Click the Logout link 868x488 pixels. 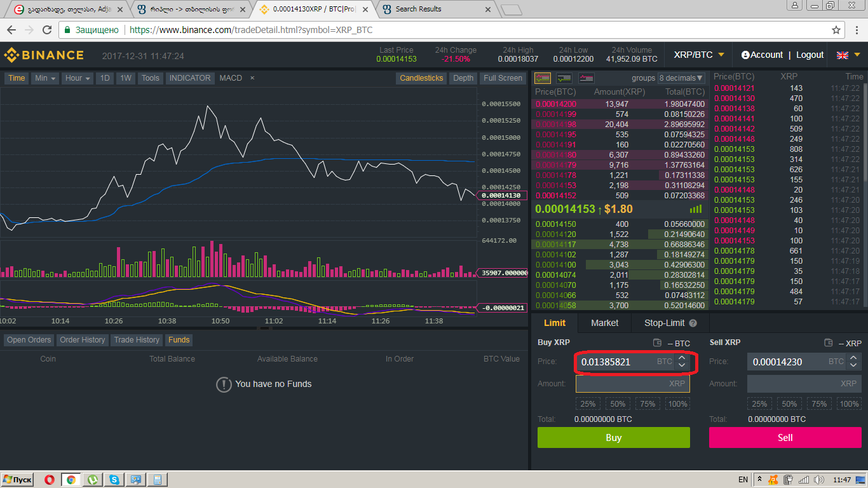pos(810,55)
